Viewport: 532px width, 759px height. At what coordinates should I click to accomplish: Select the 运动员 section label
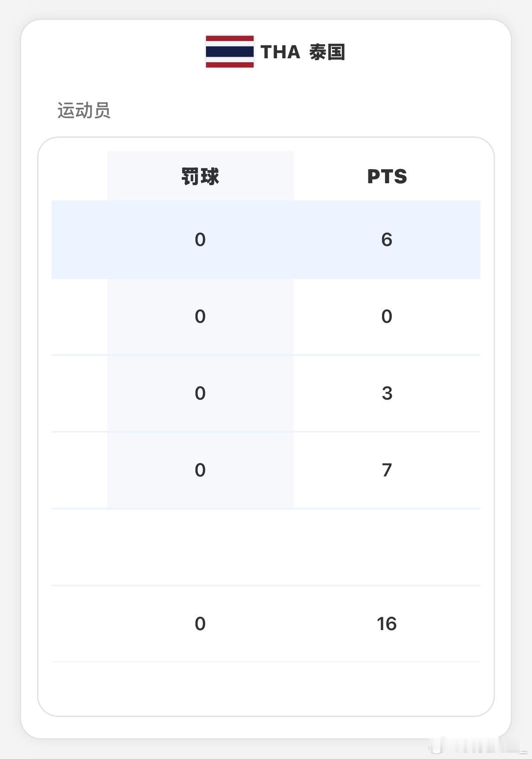click(x=83, y=110)
